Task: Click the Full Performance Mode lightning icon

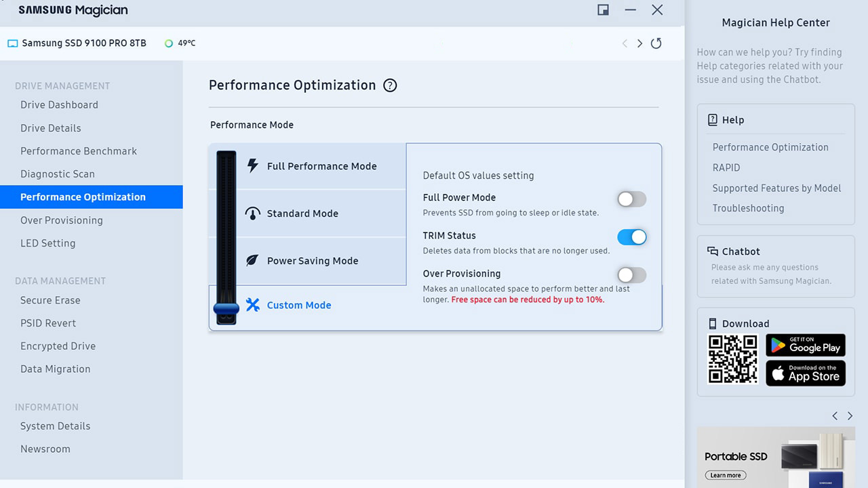Action: click(253, 166)
